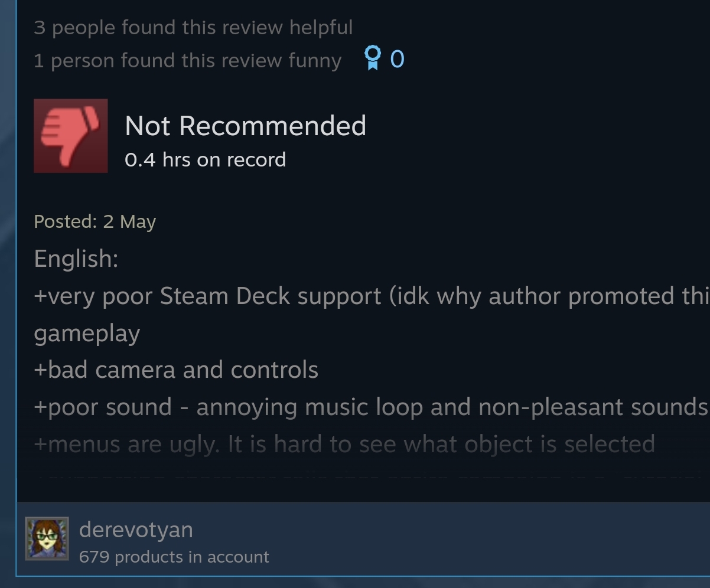Open the 679 products in account link
The width and height of the screenshot is (710, 588).
click(x=174, y=557)
